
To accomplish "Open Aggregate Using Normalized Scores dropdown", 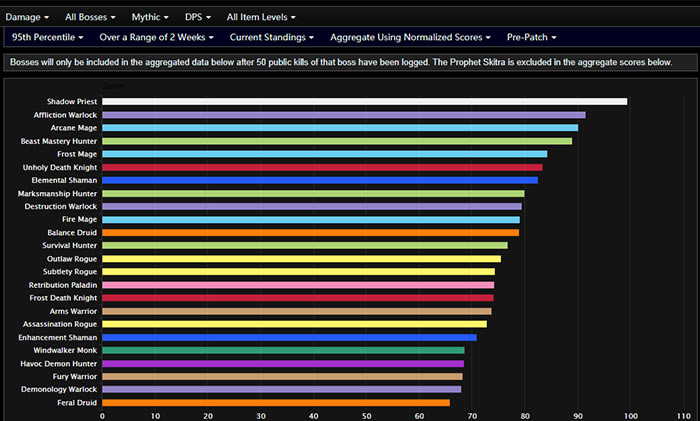I will [410, 37].
